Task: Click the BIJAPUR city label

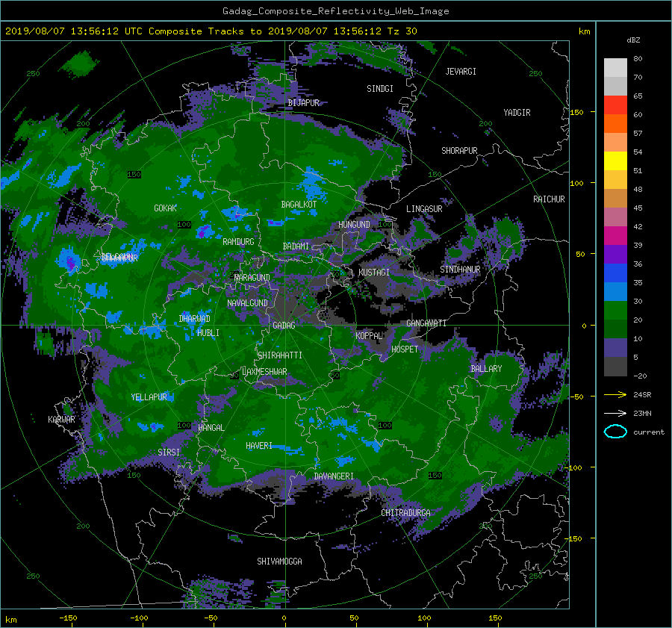Action: [304, 103]
